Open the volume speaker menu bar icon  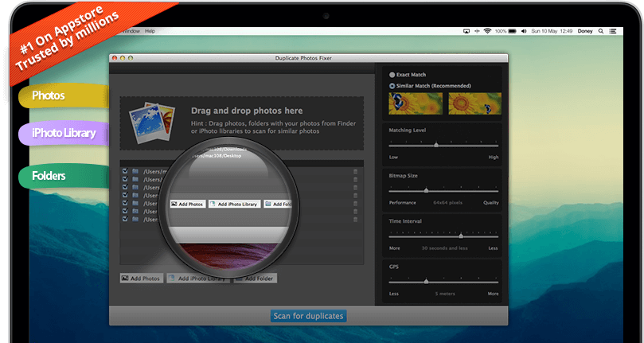pyautogui.click(x=524, y=31)
